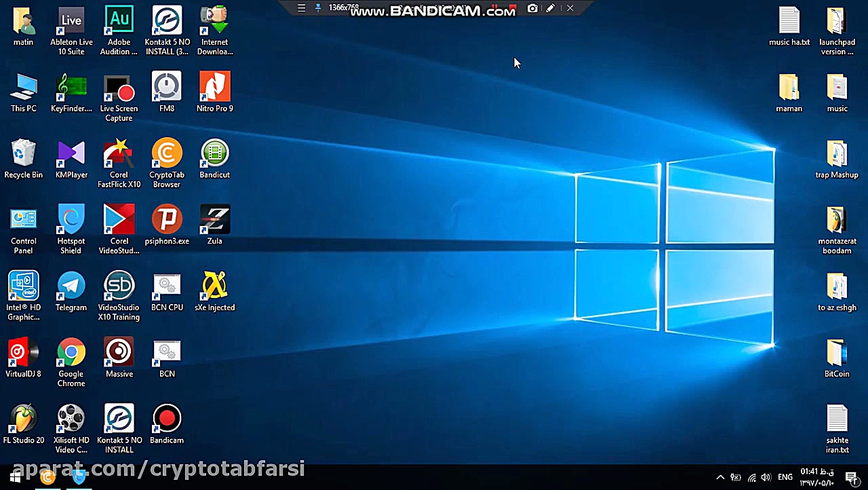This screenshot has width=868, height=490.
Task: Open the Zula game shortcut
Action: (x=215, y=226)
